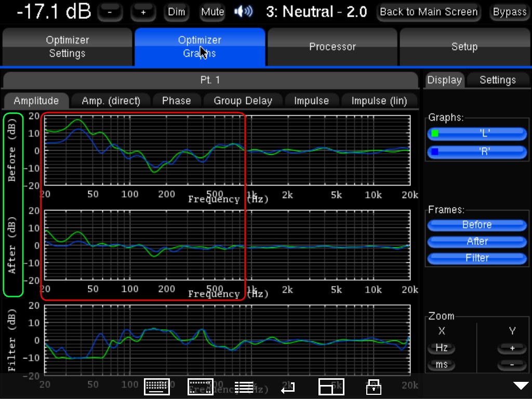
Task: Switch to the Phase graph tab
Action: pos(177,101)
